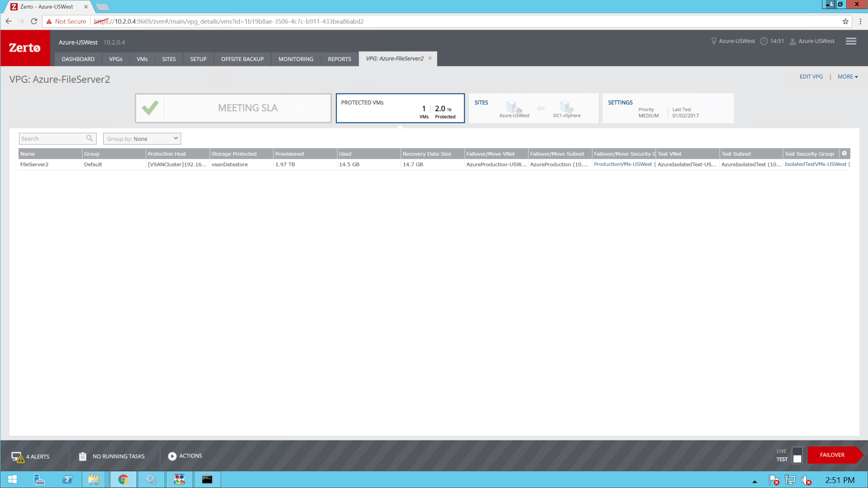This screenshot has height=488, width=868.
Task: Click the search magnifier in the VM table
Action: point(90,138)
